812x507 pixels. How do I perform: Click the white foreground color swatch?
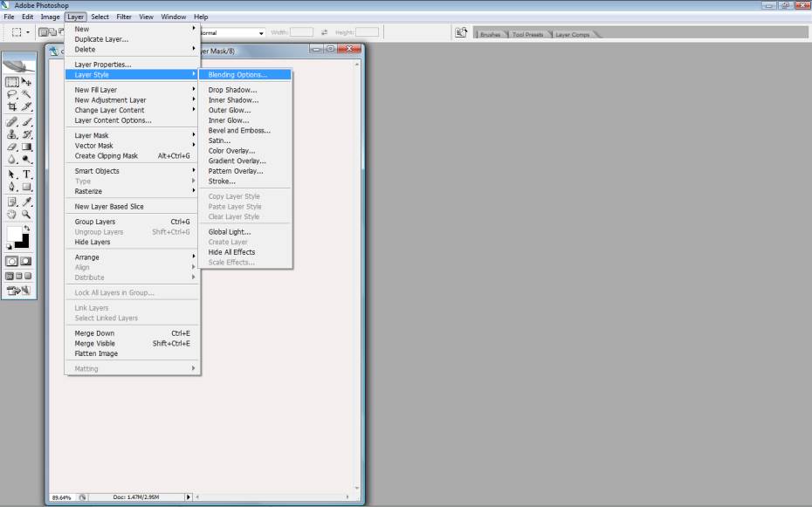13,233
